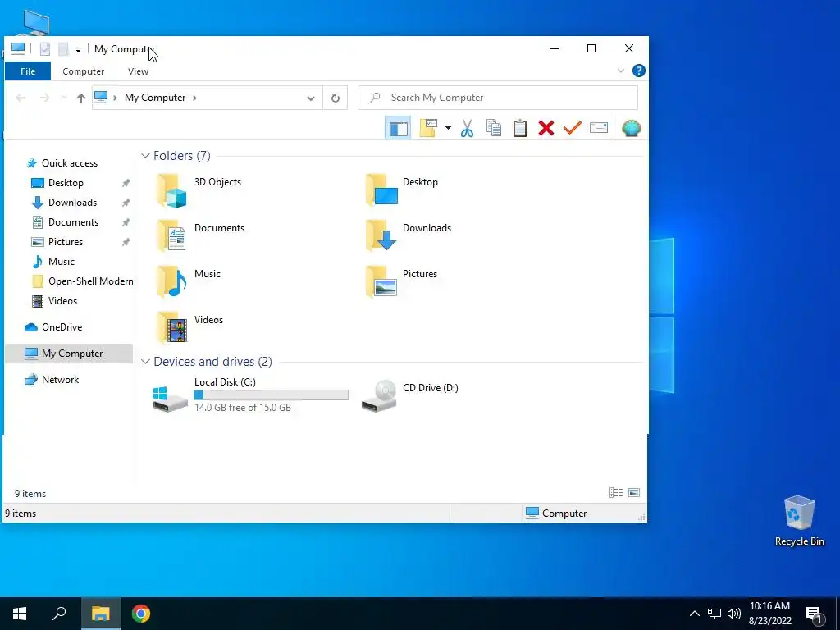
Task: Click the New folder quick access icon
Action: click(63, 48)
